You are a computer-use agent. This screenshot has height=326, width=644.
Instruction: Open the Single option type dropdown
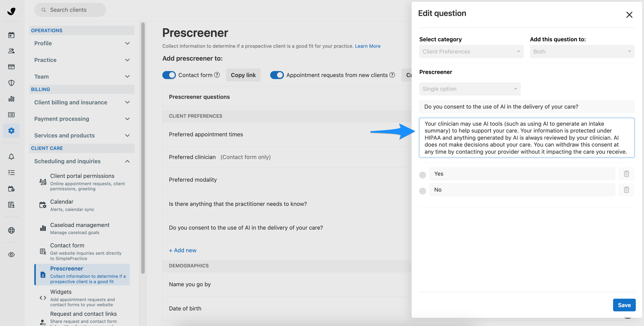[470, 89]
